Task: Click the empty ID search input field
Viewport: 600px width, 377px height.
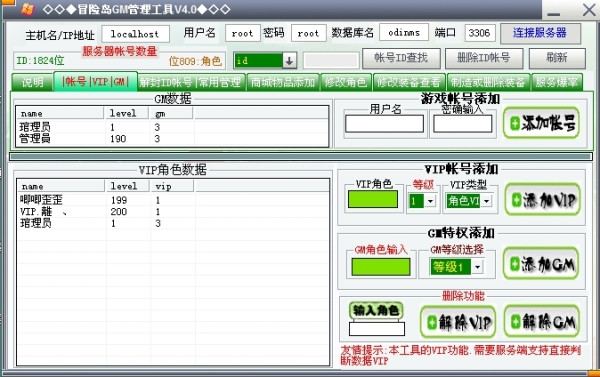Action: click(x=331, y=60)
